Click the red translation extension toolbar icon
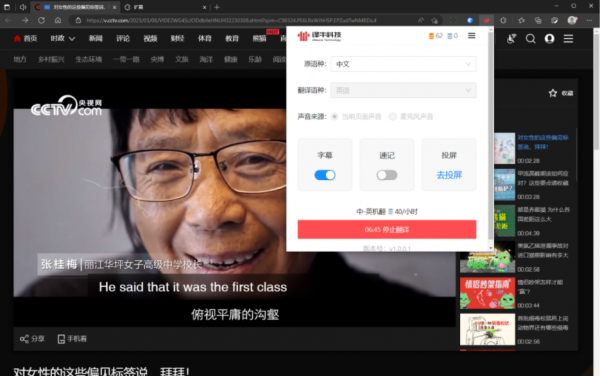 click(486, 20)
